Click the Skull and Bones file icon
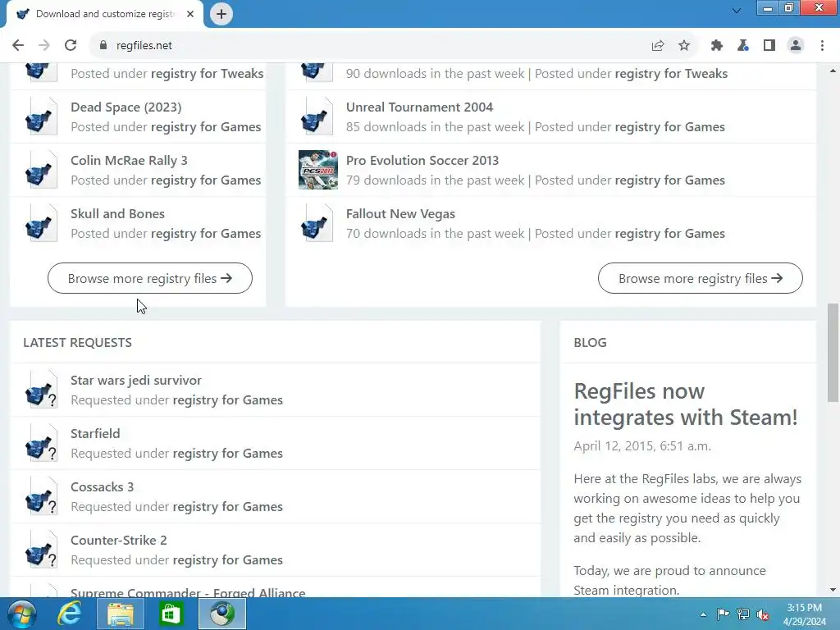The width and height of the screenshot is (840, 630). [x=41, y=223]
